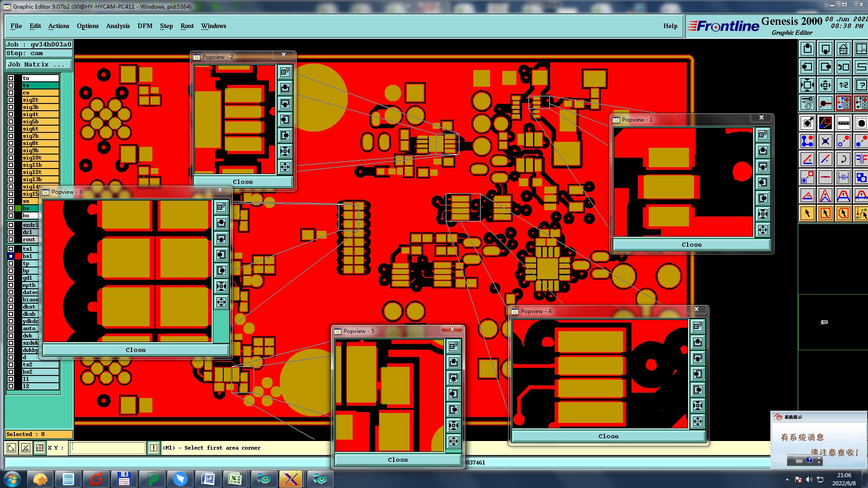
Task: Select the 1:2 zoom scale icon
Action: tap(843, 85)
